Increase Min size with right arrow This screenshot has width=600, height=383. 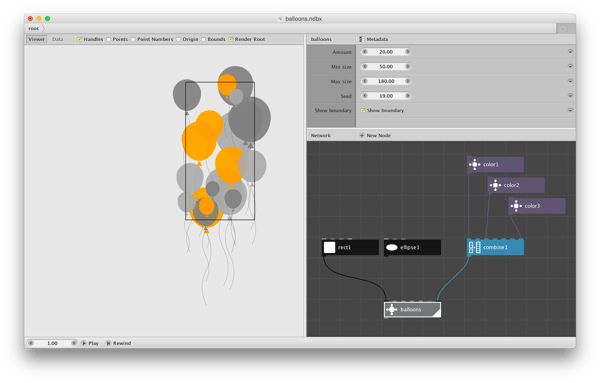tap(408, 67)
